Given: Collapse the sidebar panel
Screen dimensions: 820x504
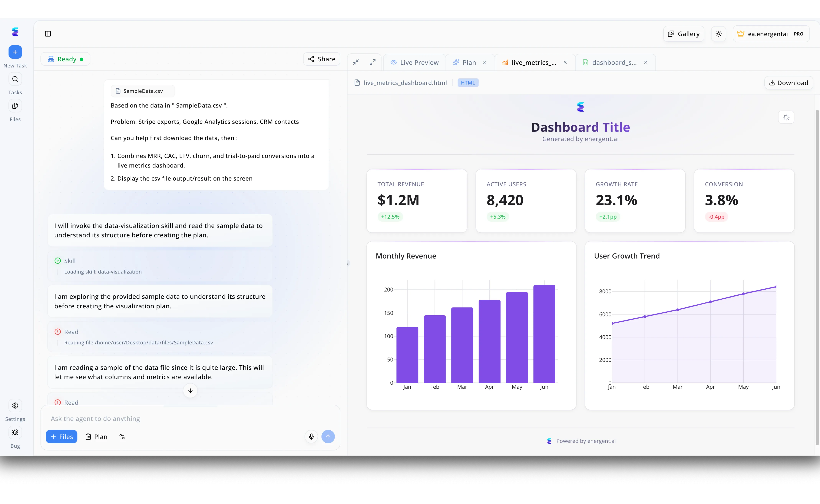Looking at the screenshot, I should (x=48, y=34).
